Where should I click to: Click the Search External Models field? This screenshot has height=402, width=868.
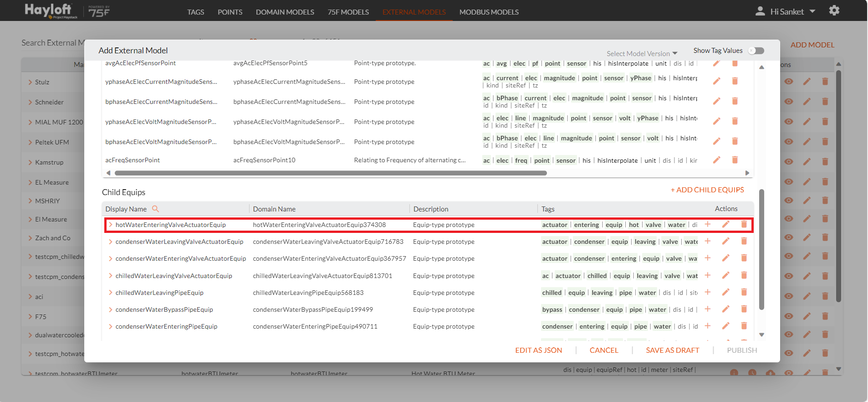coord(53,43)
